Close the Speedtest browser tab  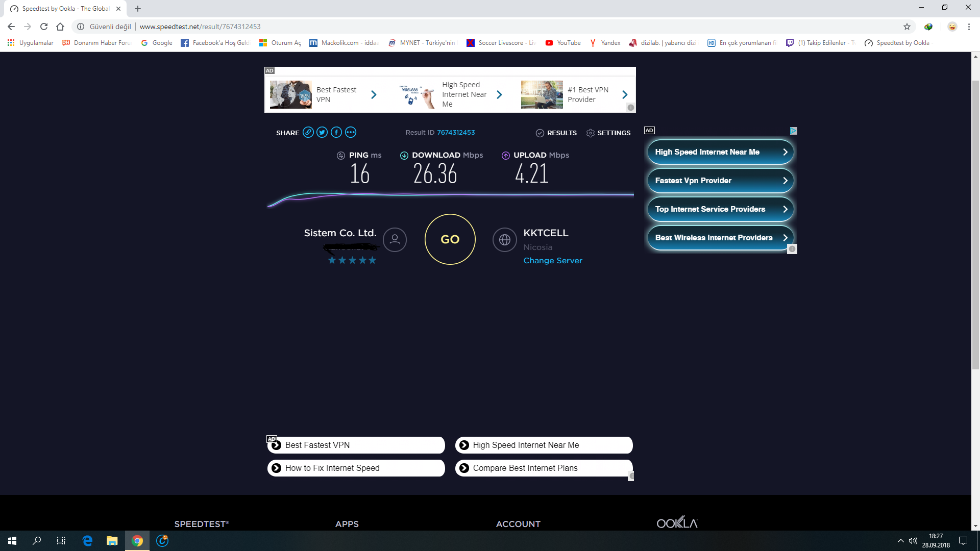118,9
